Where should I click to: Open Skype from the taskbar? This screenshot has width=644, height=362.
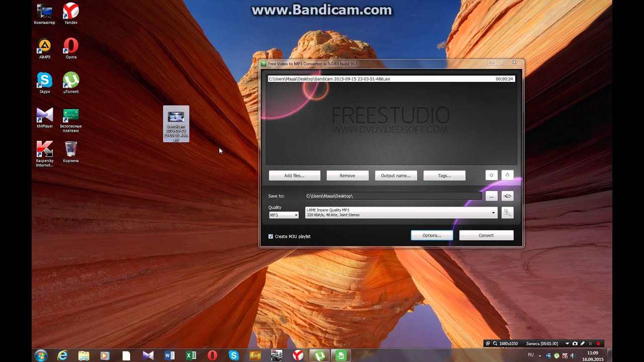click(233, 355)
